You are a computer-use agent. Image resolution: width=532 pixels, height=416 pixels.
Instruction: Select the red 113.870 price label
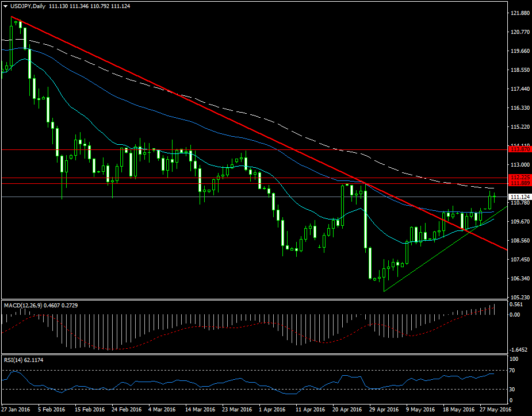tap(520, 149)
